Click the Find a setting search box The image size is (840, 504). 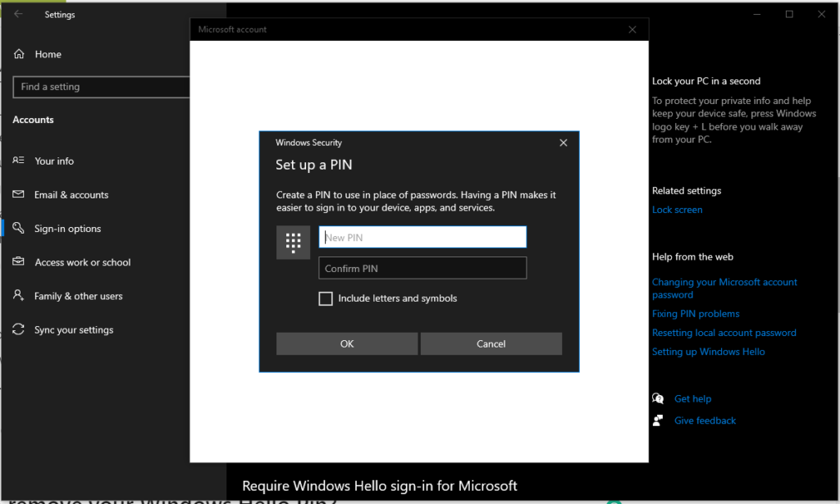100,87
